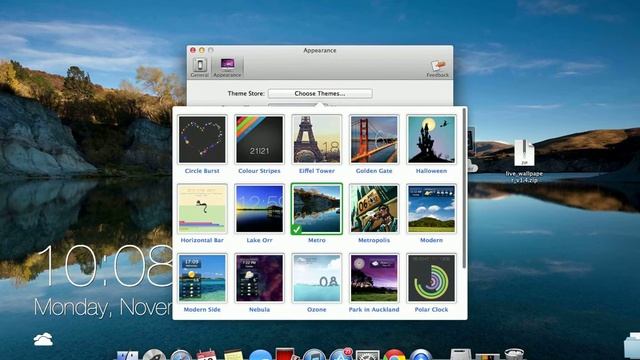640x360 pixels.
Task: Choose the Park in Auckland theme thumbnail
Action: pos(374,278)
